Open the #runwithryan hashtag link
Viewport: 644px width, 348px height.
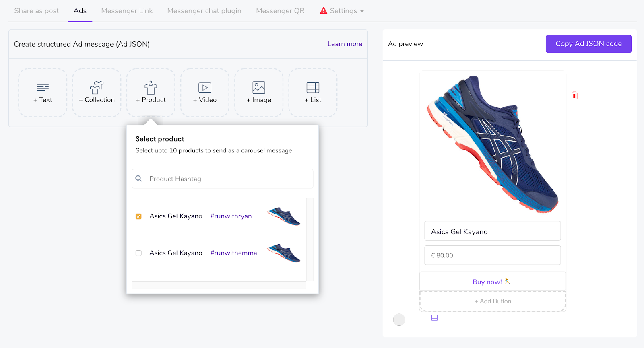point(231,216)
